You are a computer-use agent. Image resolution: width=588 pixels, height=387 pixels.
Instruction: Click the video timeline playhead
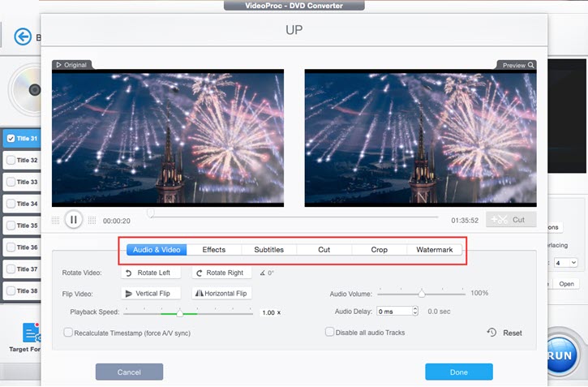coord(150,213)
